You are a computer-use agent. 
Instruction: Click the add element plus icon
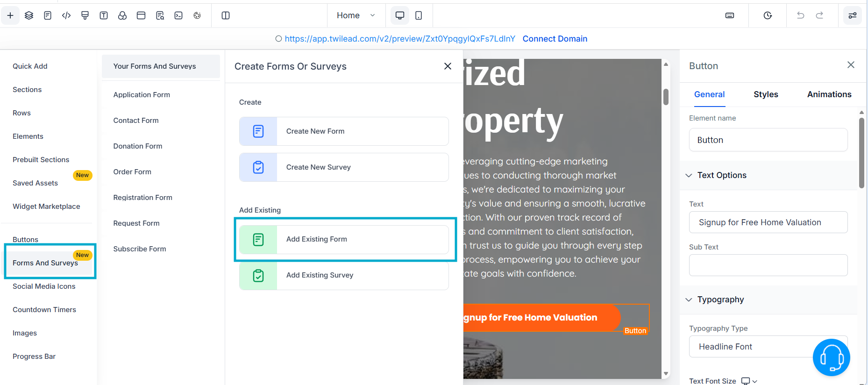[x=10, y=15]
